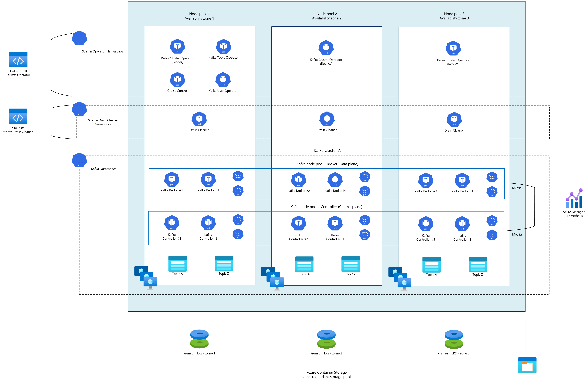Click the Drain Cleaner pod in zone 2
588x382 pixels.
tap(327, 119)
